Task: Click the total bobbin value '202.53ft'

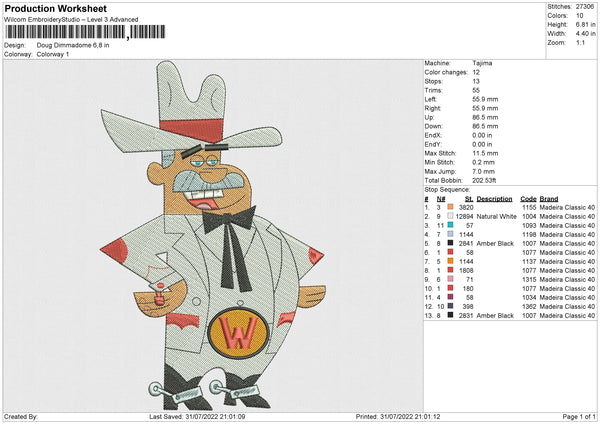Action: click(x=484, y=180)
